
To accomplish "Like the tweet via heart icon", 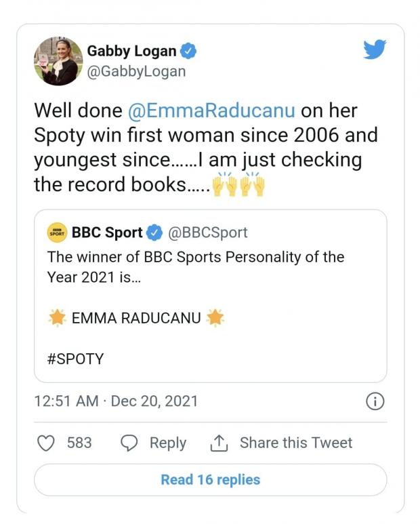I will click(x=45, y=443).
